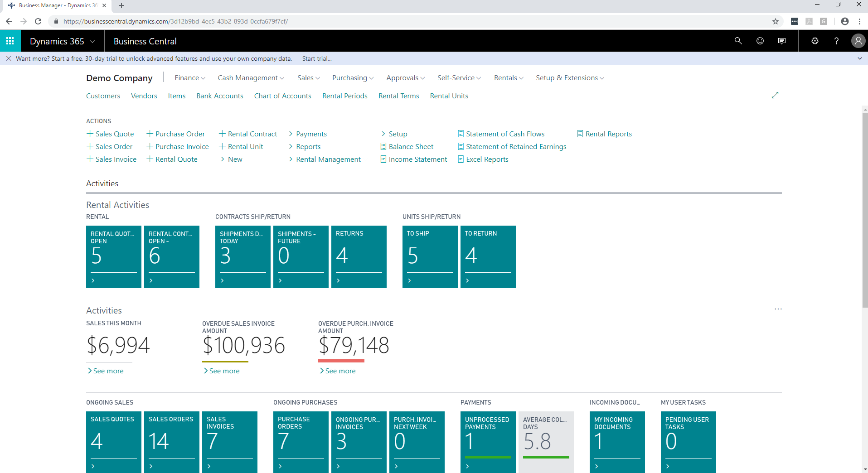The image size is (868, 473).
Task: Open the help question mark icon
Action: click(x=836, y=41)
